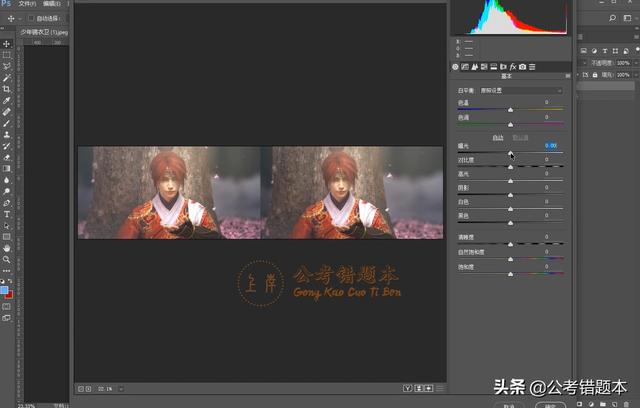Screen dimensions: 640x408
Task: Select the Brush tool
Action: 7,123
